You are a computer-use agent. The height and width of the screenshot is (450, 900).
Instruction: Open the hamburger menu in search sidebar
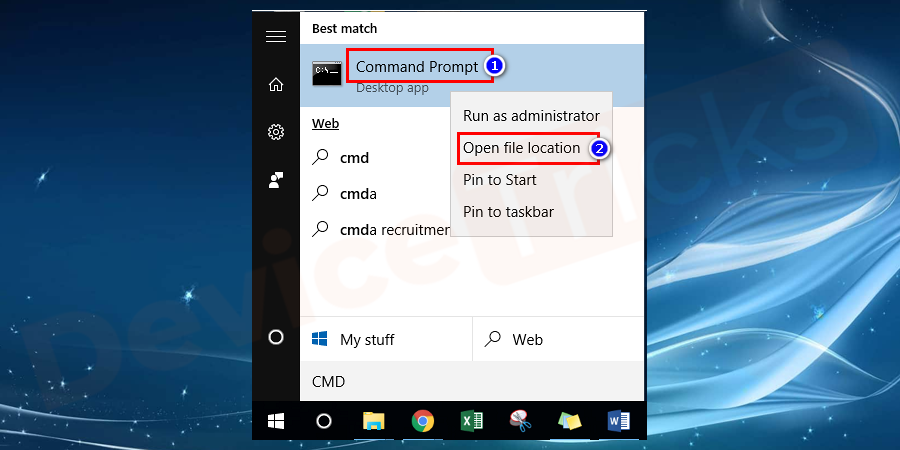click(x=276, y=36)
